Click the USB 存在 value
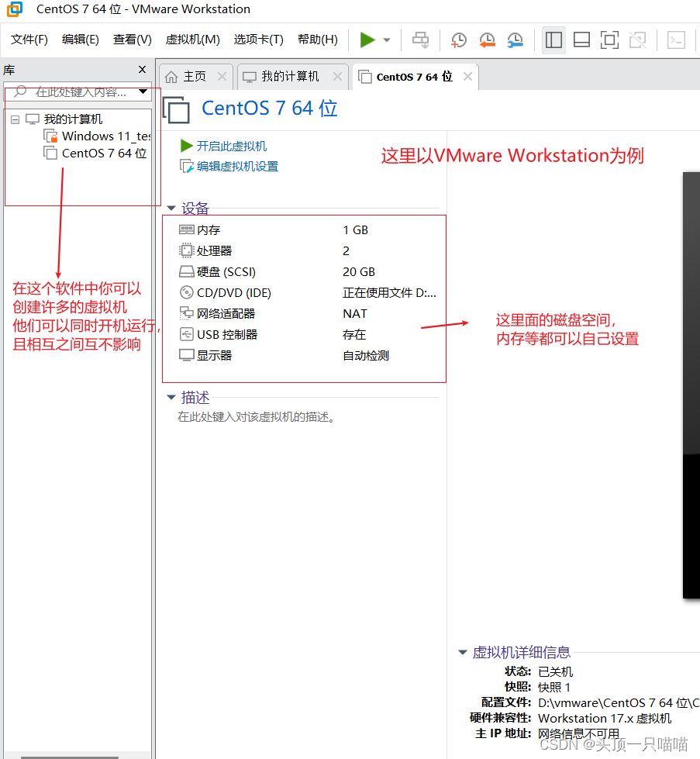This screenshot has width=700, height=759. coord(353,334)
